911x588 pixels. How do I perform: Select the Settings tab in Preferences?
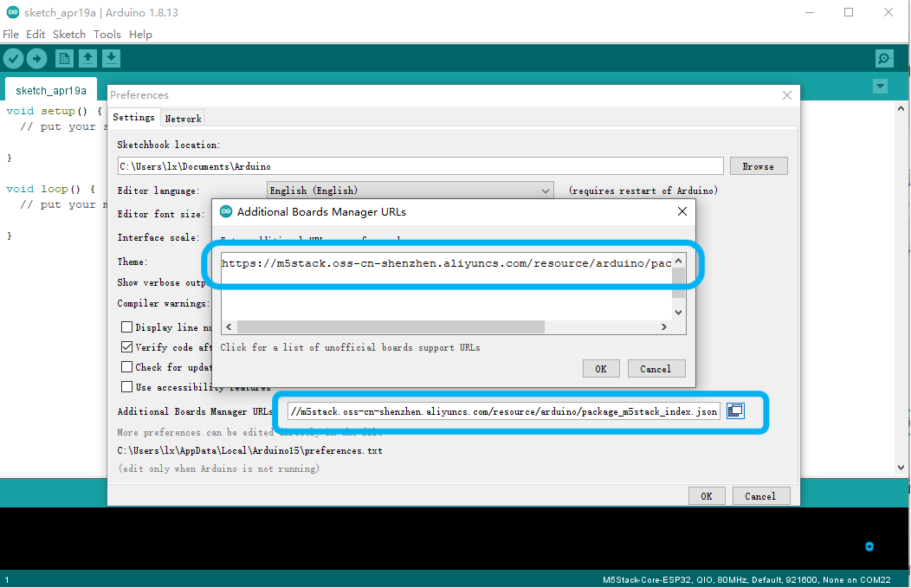point(133,118)
